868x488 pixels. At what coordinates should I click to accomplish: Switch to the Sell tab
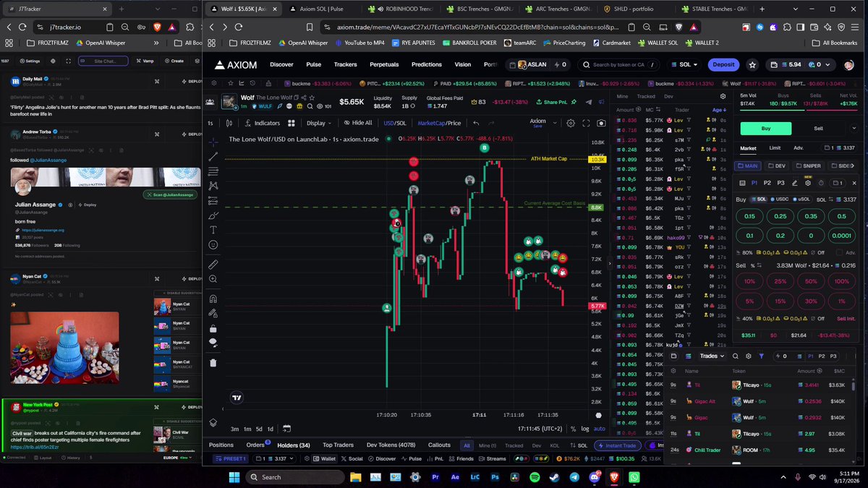pyautogui.click(x=819, y=128)
